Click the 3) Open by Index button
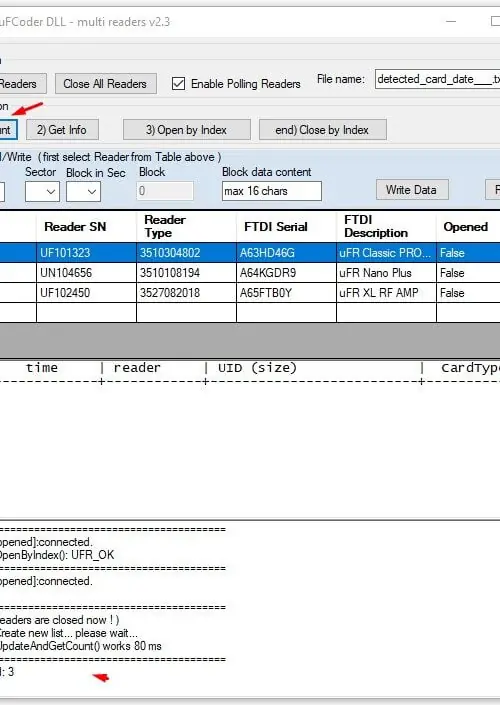The width and height of the screenshot is (500, 705). [187, 129]
